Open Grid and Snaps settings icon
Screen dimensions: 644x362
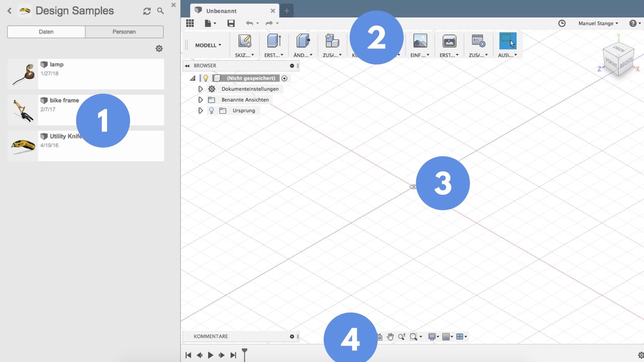tap(446, 337)
